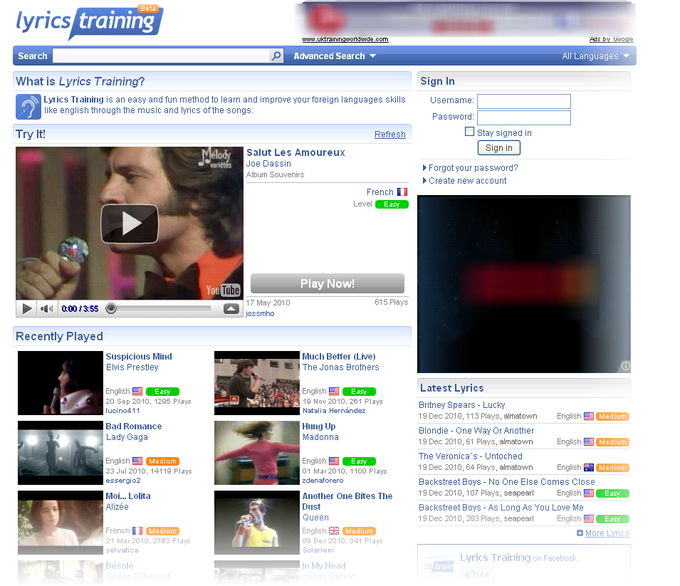Open the Britney Spears - Lucky lyrics link
The height and width of the screenshot is (586, 680).
[461, 405]
